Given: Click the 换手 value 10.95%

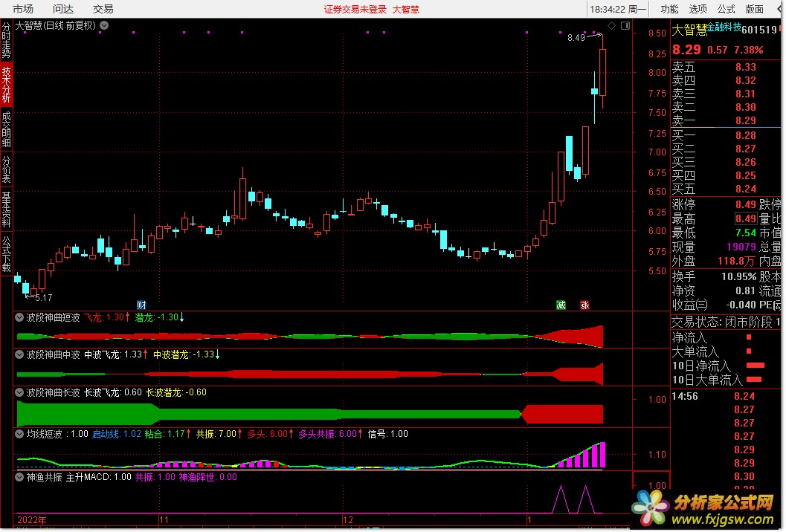Looking at the screenshot, I should tap(738, 277).
